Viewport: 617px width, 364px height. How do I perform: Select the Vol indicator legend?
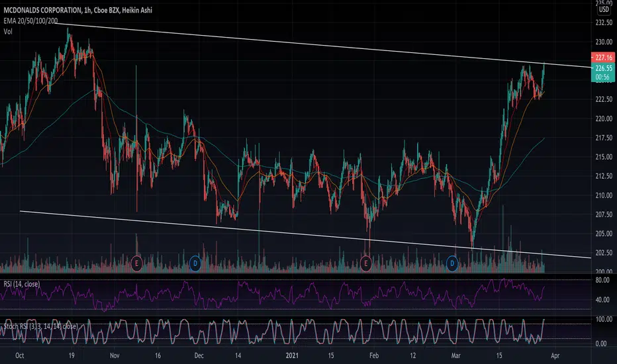(x=8, y=32)
